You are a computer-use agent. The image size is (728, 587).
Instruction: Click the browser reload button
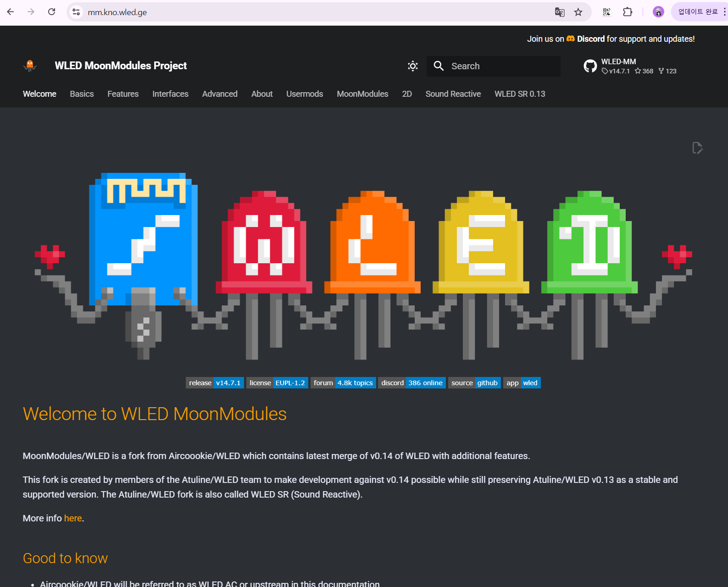point(51,12)
